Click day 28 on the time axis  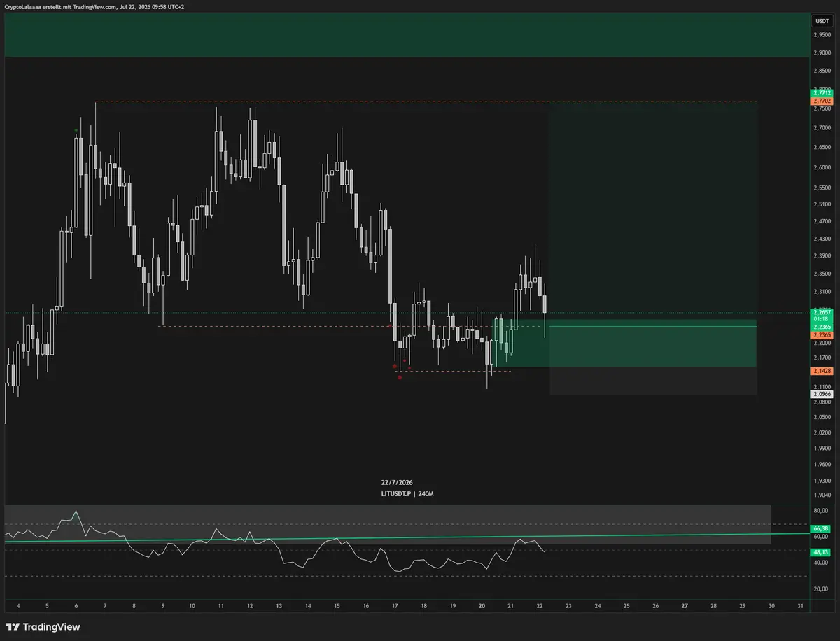pyautogui.click(x=713, y=606)
